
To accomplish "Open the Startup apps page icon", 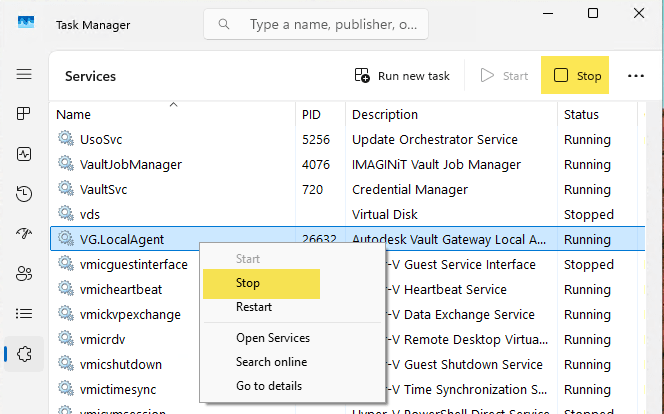I will tap(24, 233).
